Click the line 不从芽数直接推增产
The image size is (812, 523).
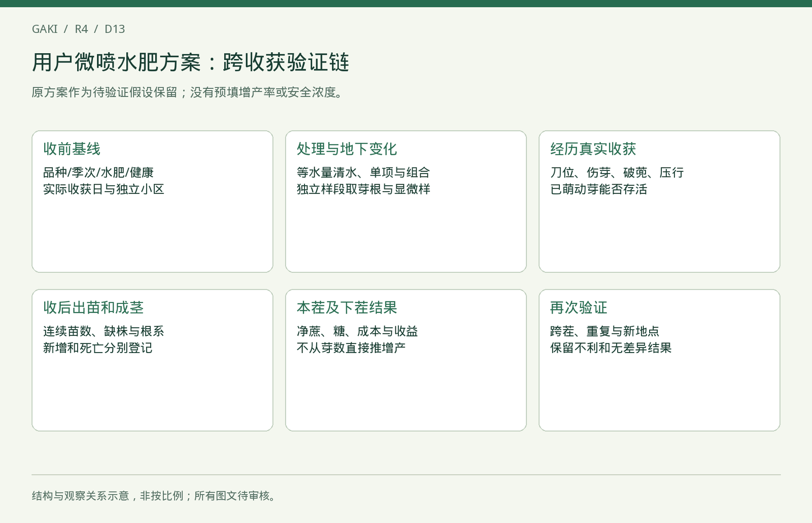click(351, 348)
